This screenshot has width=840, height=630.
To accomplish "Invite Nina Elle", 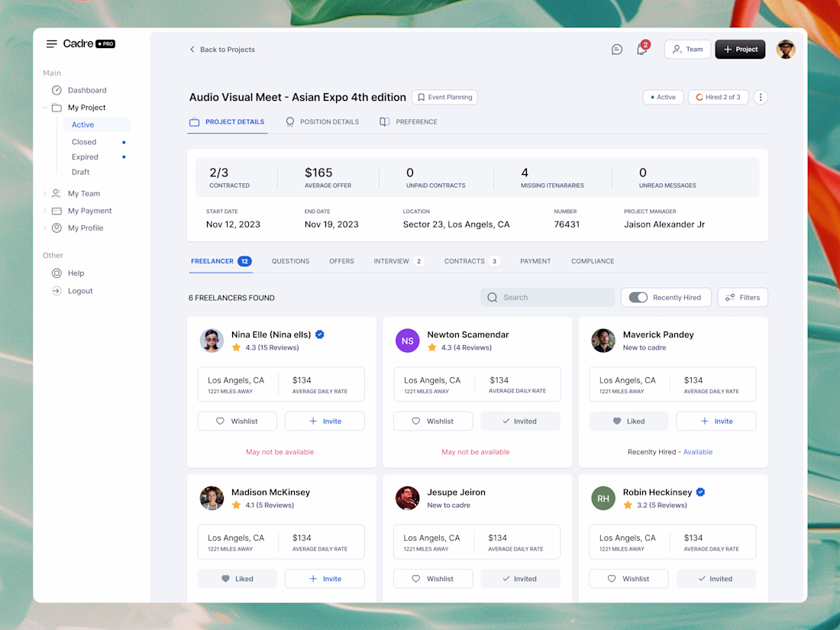I will click(x=325, y=421).
